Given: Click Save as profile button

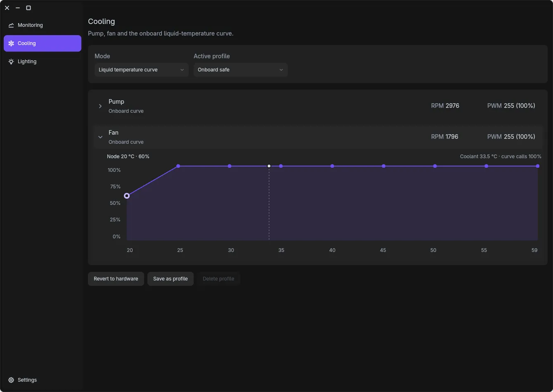Looking at the screenshot, I should point(171,279).
